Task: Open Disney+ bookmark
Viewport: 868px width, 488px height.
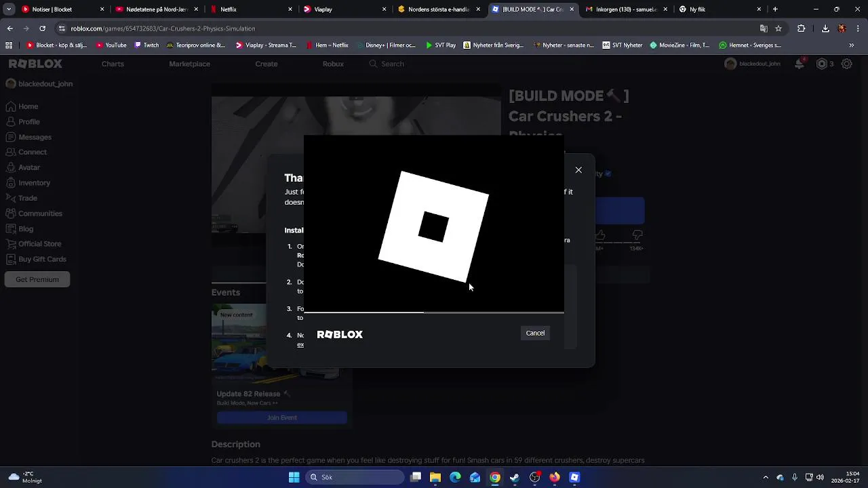Action: pos(386,45)
